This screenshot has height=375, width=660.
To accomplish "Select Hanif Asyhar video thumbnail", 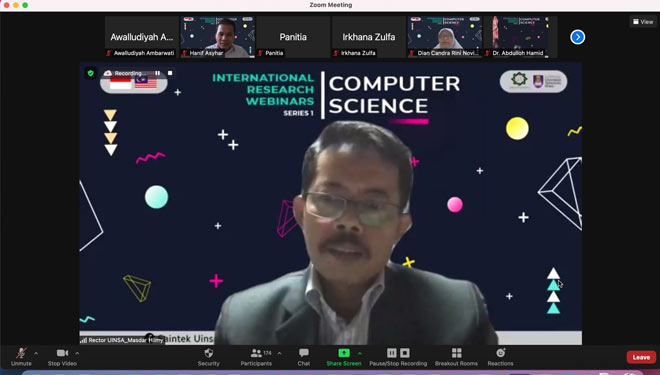I will [x=218, y=37].
